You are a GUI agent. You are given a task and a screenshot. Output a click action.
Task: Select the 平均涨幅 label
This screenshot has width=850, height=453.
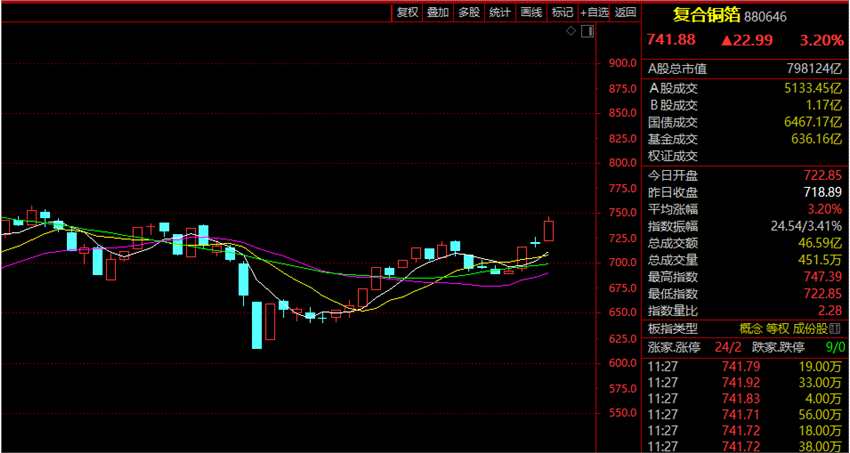[673, 209]
